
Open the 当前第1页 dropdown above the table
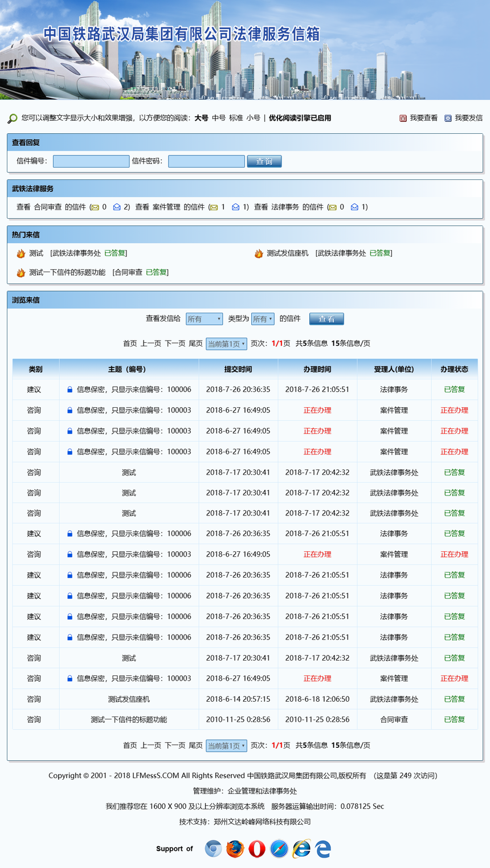point(226,344)
